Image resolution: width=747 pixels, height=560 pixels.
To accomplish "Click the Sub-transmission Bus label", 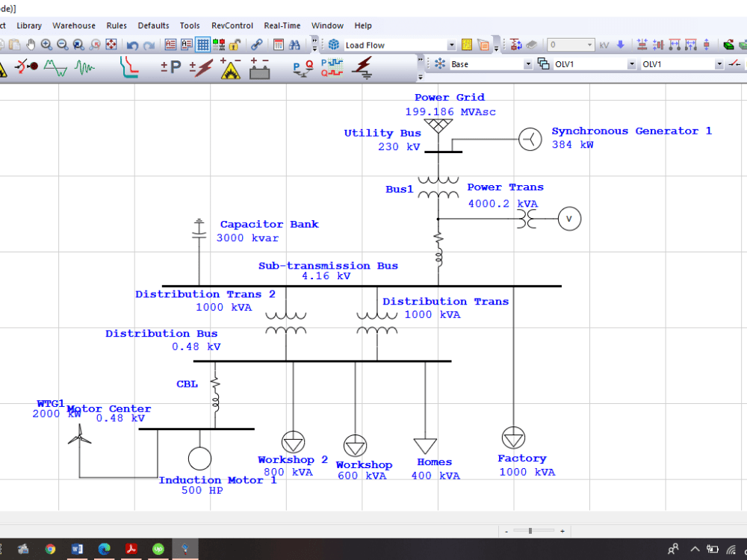I will [328, 266].
